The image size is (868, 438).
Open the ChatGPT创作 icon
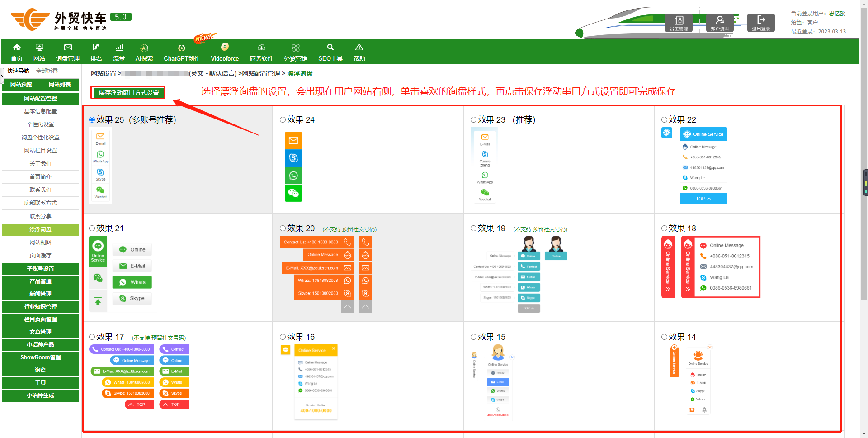click(182, 48)
